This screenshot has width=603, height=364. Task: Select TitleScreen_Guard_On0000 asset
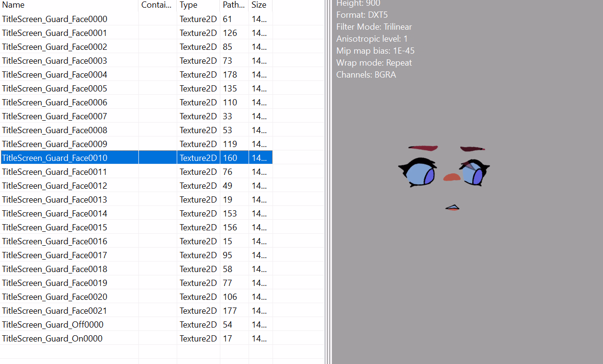click(x=52, y=339)
